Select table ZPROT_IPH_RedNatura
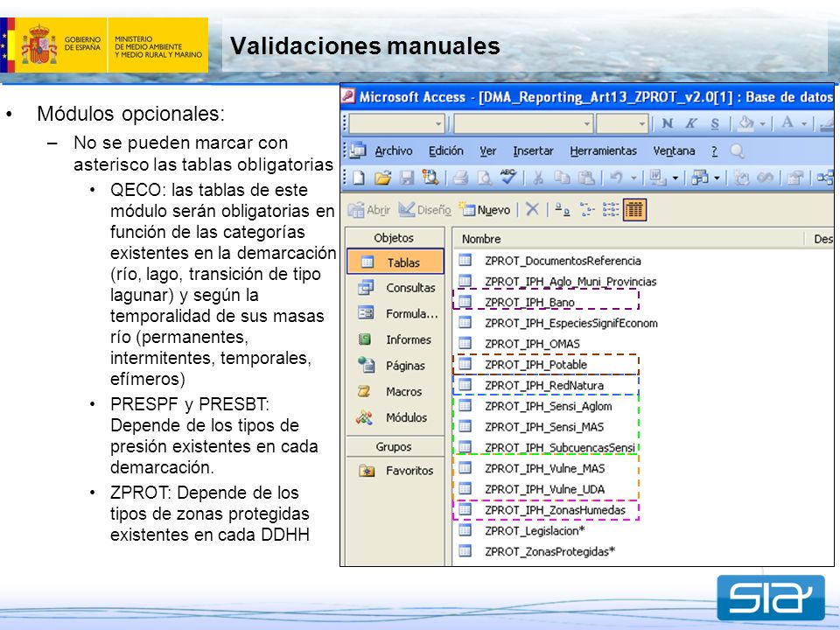 pyautogui.click(x=531, y=385)
